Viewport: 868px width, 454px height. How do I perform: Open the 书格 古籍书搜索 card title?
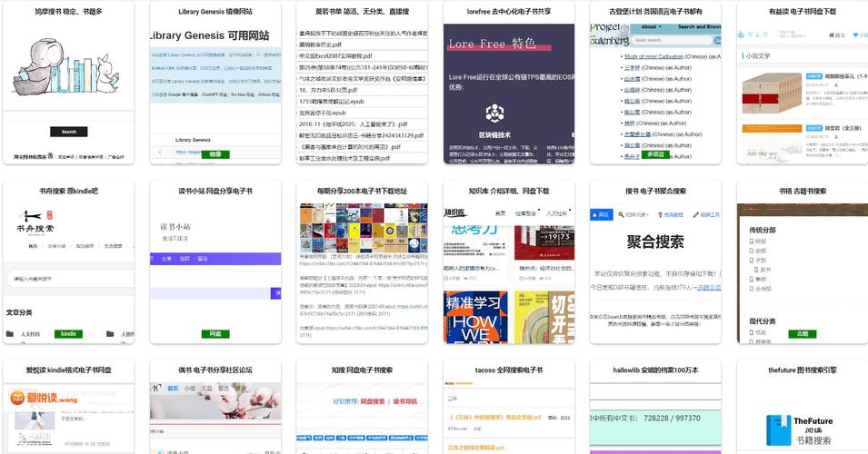(803, 191)
